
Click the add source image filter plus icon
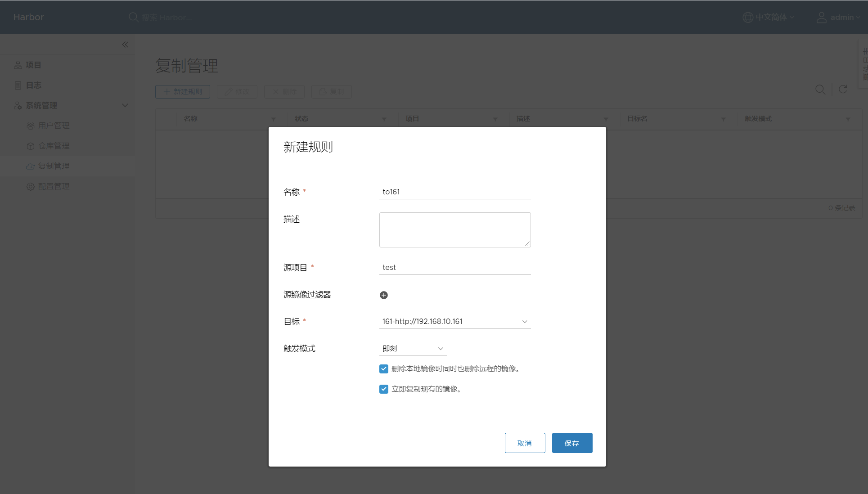[383, 295]
